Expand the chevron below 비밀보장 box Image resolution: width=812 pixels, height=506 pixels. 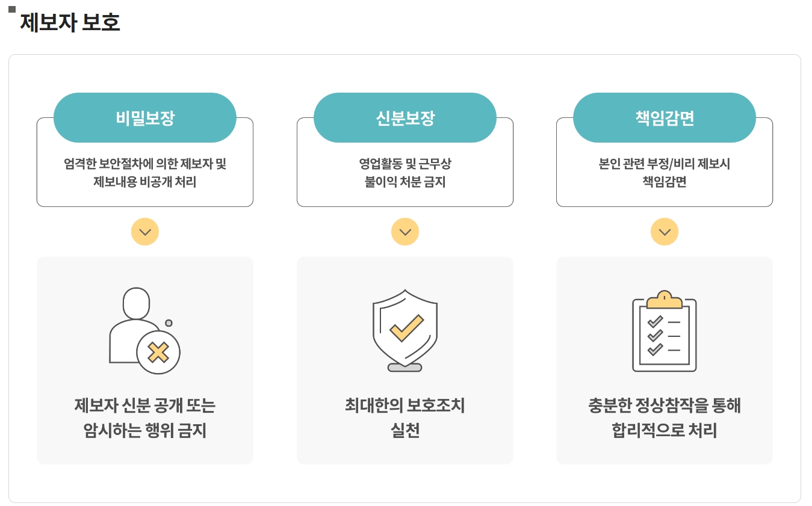(145, 232)
